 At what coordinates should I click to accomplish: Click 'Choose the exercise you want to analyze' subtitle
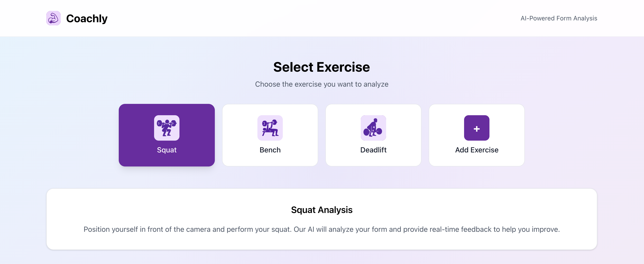point(322,84)
